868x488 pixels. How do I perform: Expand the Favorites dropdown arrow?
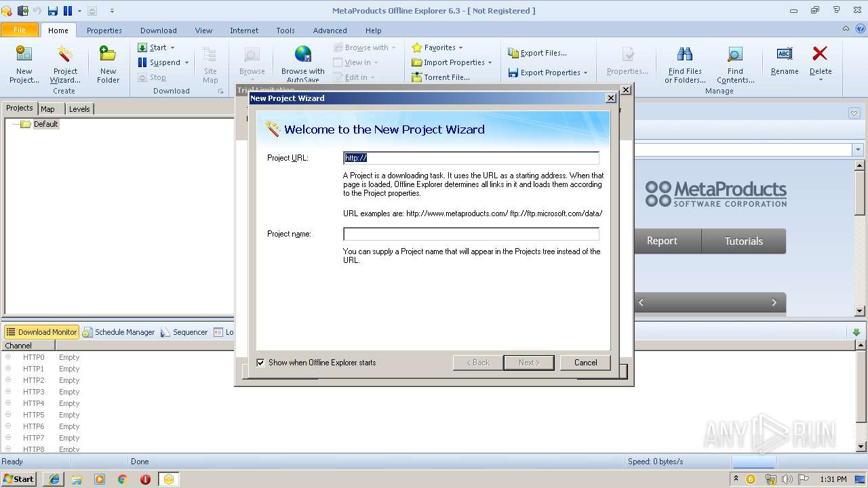click(460, 48)
